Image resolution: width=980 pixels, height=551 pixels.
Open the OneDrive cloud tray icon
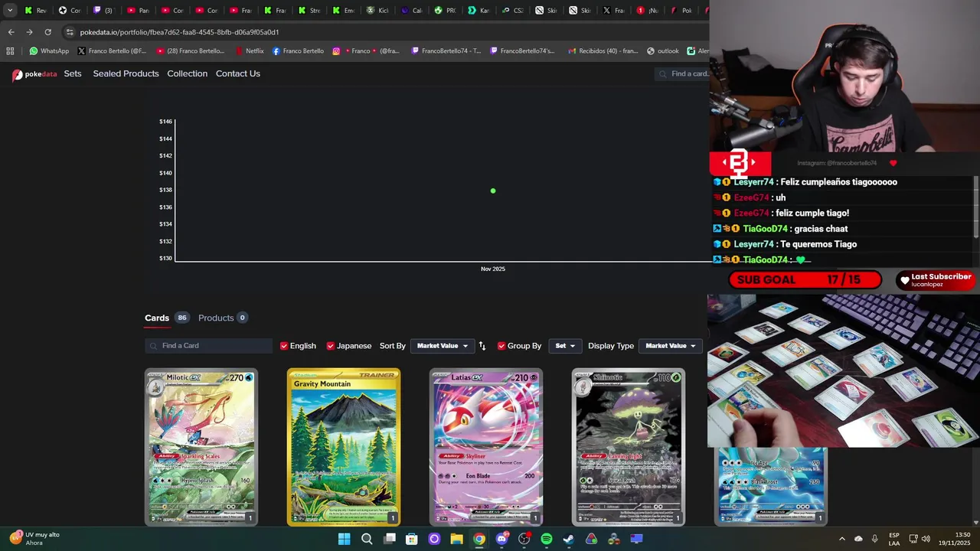(858, 539)
